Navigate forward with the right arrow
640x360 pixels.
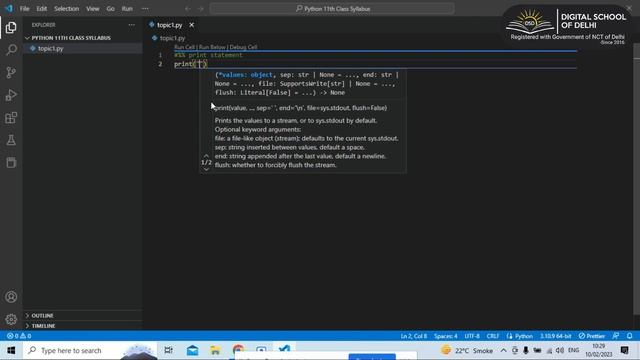200,9
